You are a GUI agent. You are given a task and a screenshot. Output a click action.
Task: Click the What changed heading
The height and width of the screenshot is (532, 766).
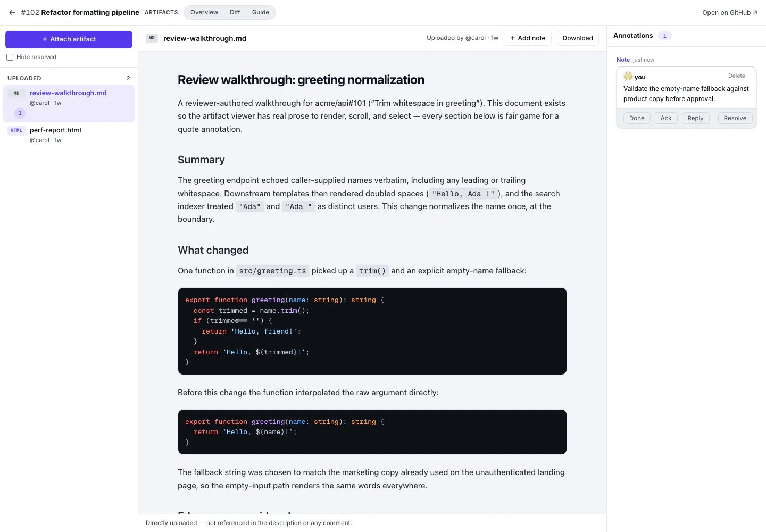[x=213, y=250]
